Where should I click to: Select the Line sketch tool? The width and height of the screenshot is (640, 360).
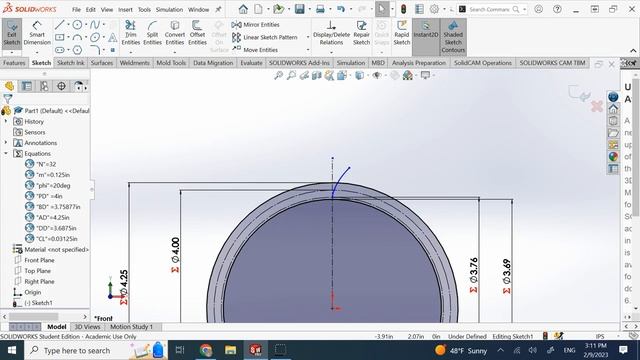click(60, 25)
